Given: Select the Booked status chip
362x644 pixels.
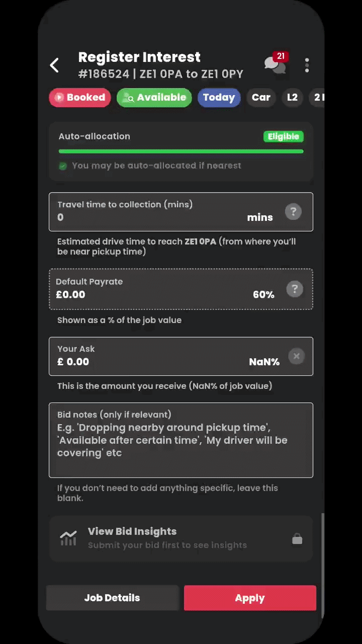Looking at the screenshot, I should click(x=79, y=98).
